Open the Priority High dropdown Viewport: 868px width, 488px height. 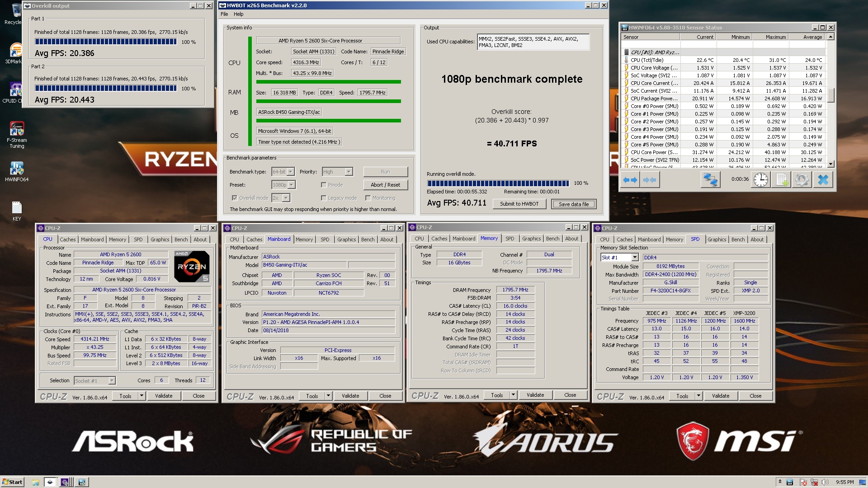tap(337, 172)
